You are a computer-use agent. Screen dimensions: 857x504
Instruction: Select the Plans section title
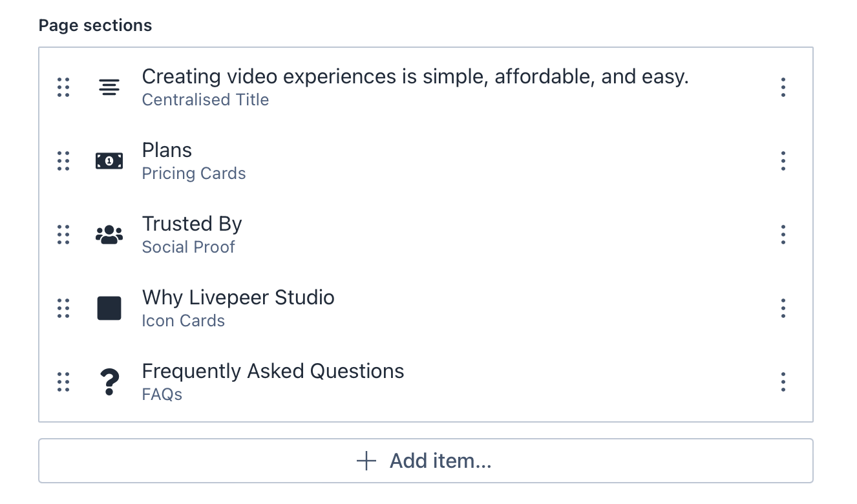tap(167, 151)
